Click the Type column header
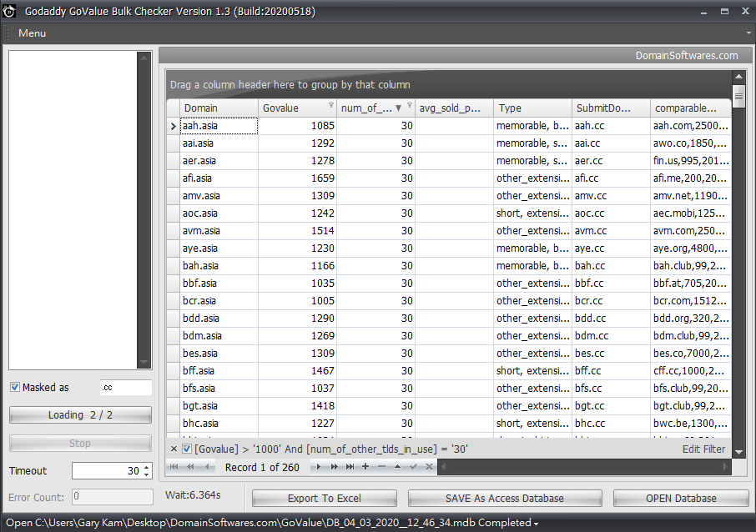The image size is (756, 532). pyautogui.click(x=532, y=108)
